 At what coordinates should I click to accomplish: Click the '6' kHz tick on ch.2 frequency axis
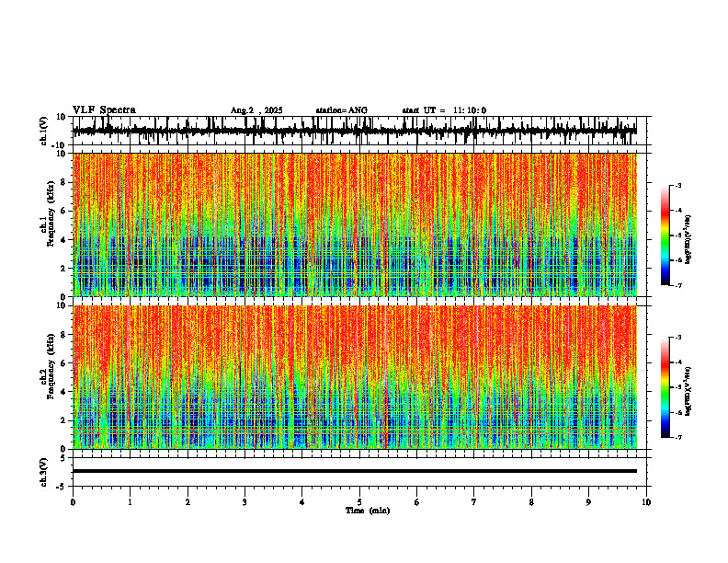[x=63, y=363]
